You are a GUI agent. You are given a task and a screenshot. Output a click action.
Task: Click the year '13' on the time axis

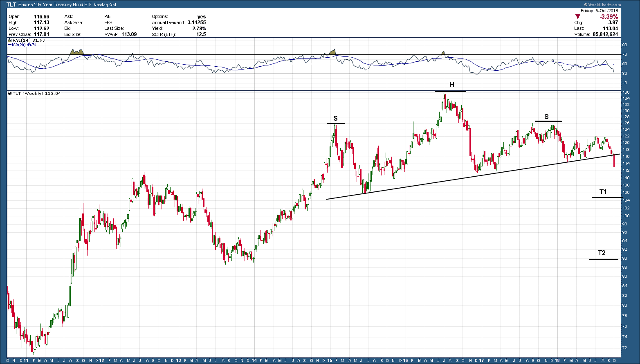179,360
